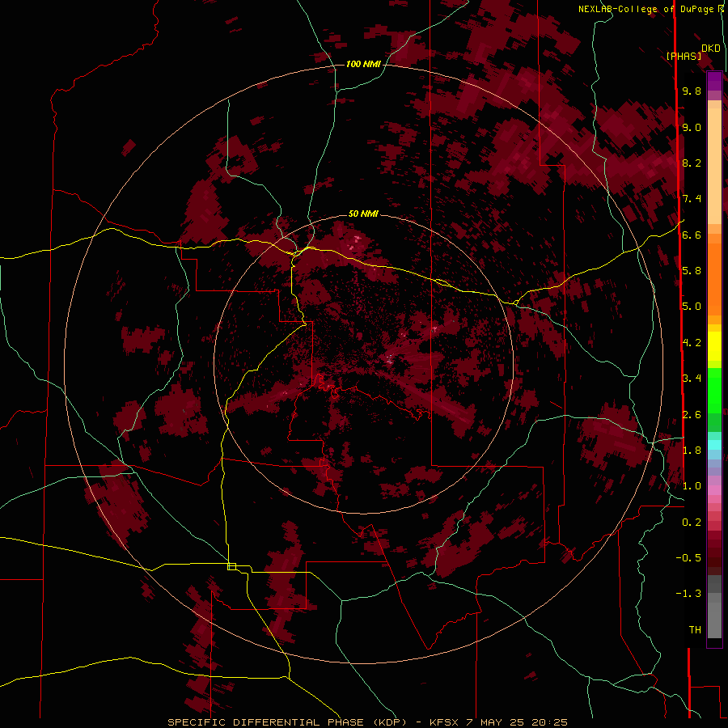The height and width of the screenshot is (728, 728).
Task: Click the cyan segment of the color bar
Action: click(x=714, y=444)
